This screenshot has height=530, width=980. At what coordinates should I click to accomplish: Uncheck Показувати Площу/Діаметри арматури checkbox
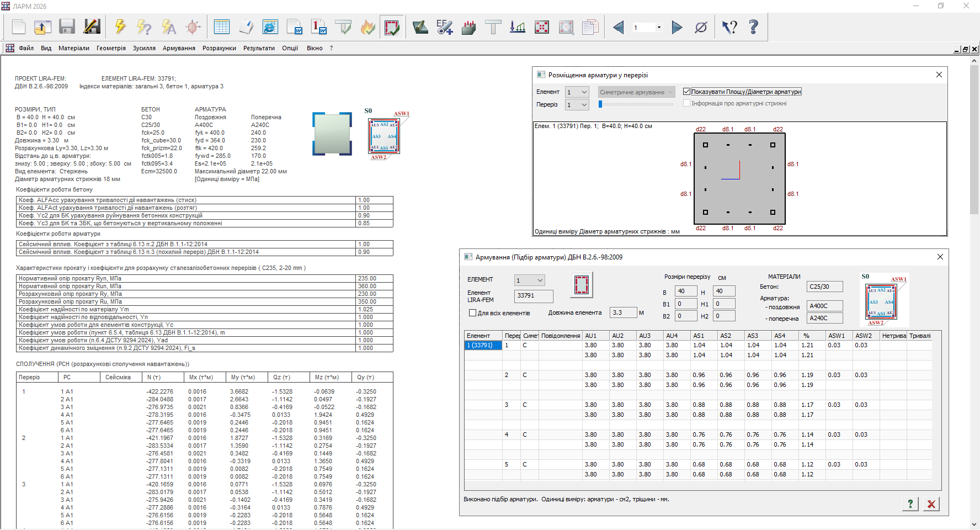tap(687, 92)
